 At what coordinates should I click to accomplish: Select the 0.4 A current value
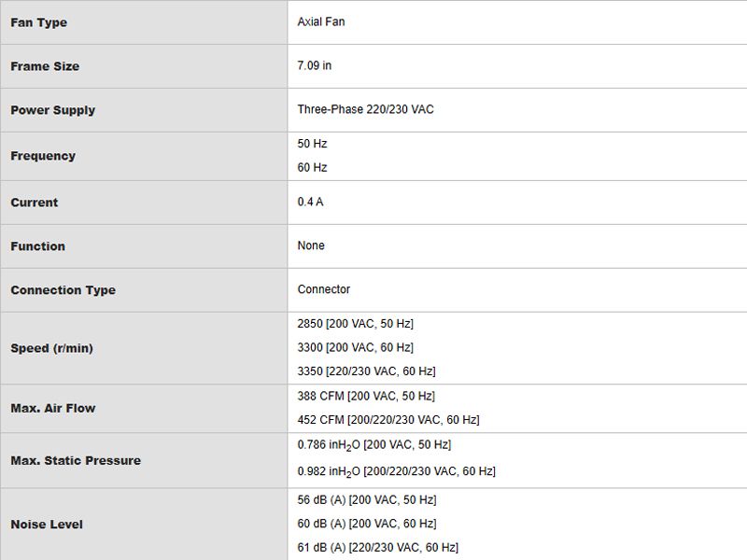pos(310,202)
